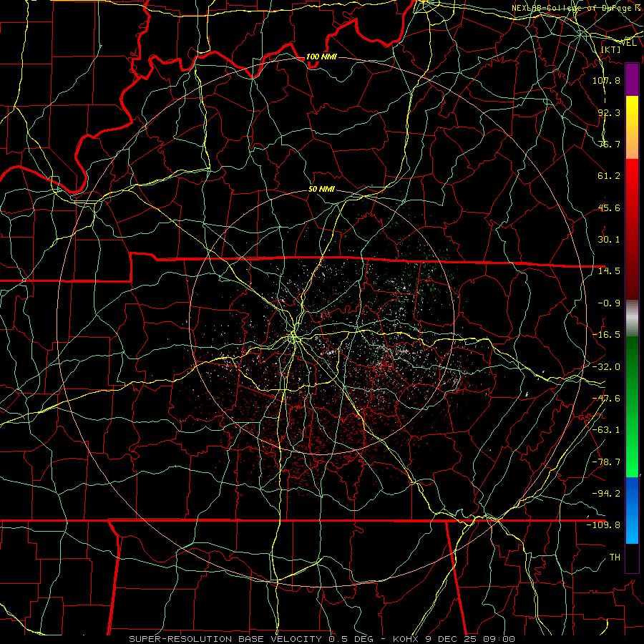This screenshot has width=644, height=644.
Task: Click the TH legend label
Action: coord(615,557)
